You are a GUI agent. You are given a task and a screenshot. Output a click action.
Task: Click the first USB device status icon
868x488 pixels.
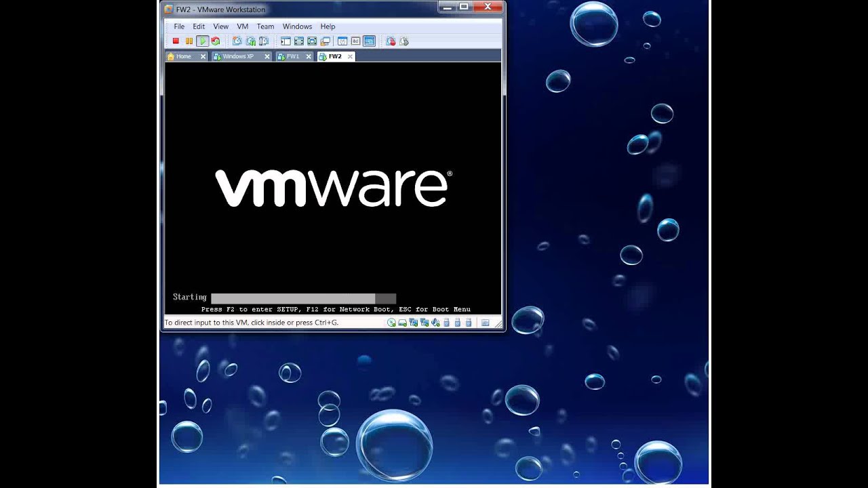(446, 323)
